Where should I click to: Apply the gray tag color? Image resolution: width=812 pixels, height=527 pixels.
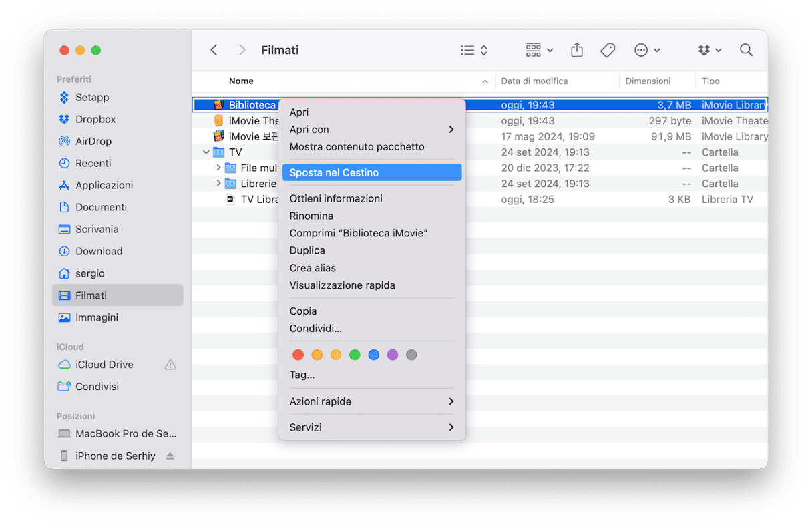411,355
